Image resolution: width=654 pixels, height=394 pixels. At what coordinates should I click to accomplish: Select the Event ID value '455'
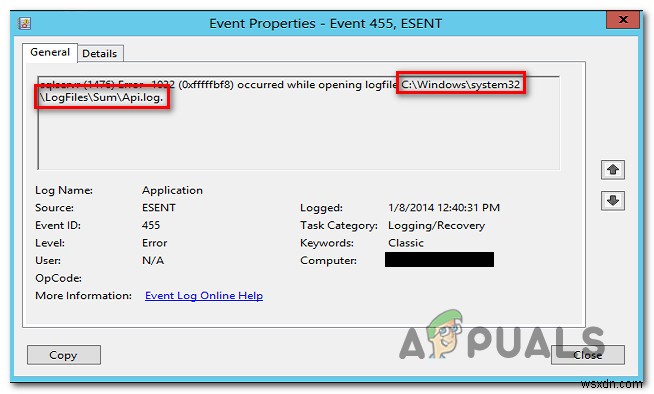tap(151, 225)
